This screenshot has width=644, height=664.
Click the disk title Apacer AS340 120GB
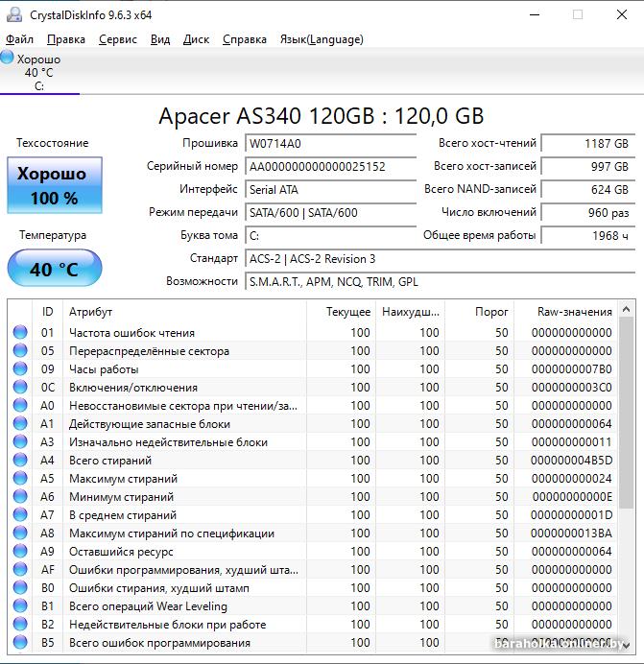pos(322,116)
